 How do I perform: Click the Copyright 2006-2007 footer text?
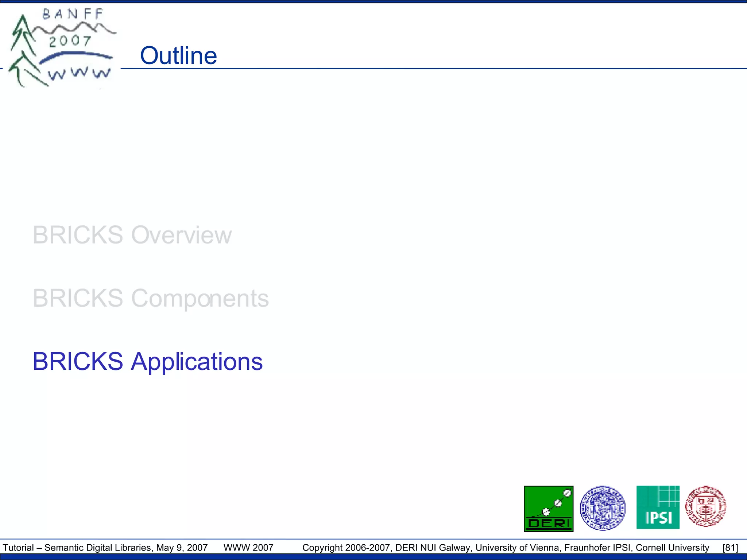[x=506, y=548]
